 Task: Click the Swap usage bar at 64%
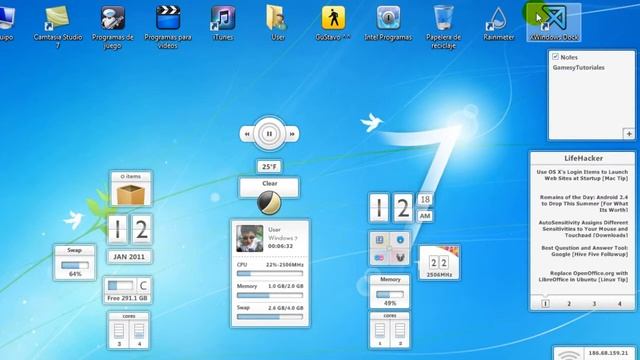(75, 265)
